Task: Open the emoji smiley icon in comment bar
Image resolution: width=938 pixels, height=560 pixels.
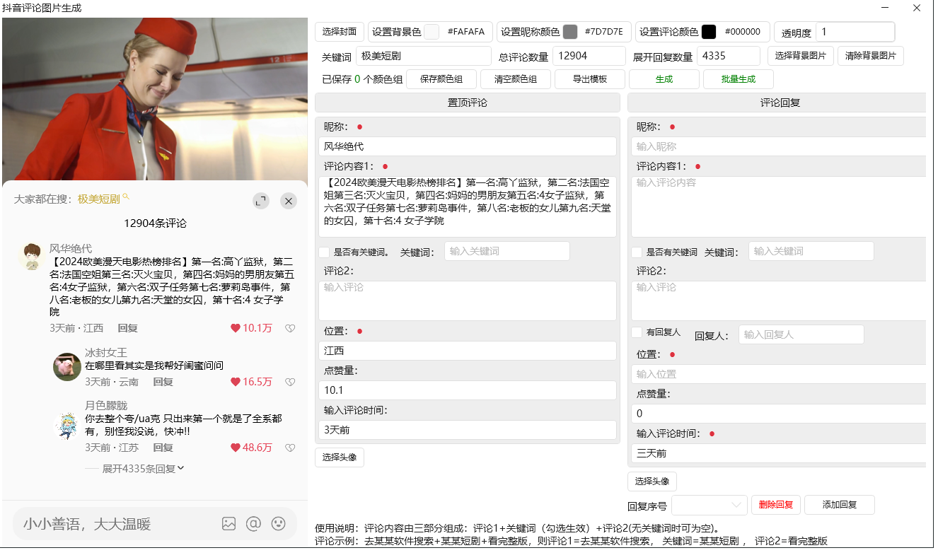Action: (x=279, y=524)
